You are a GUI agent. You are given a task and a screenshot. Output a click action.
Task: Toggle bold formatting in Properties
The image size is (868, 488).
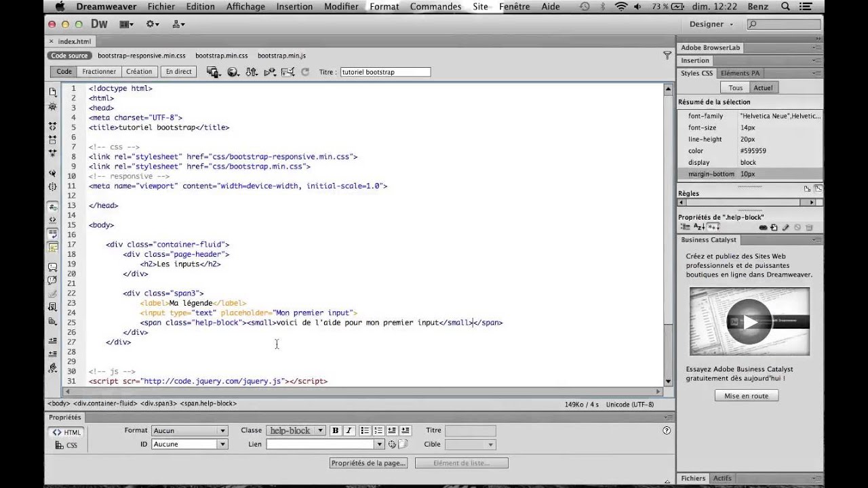pos(336,430)
